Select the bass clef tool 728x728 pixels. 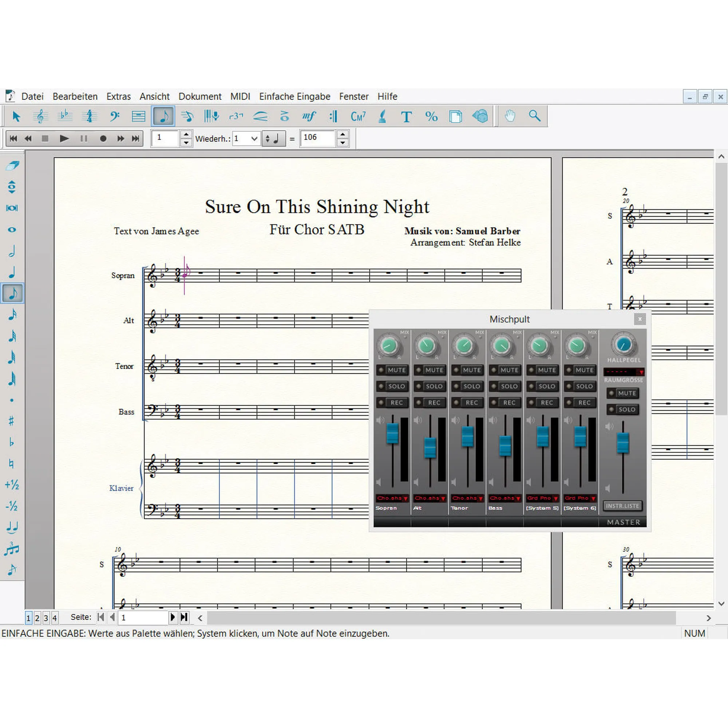point(114,116)
